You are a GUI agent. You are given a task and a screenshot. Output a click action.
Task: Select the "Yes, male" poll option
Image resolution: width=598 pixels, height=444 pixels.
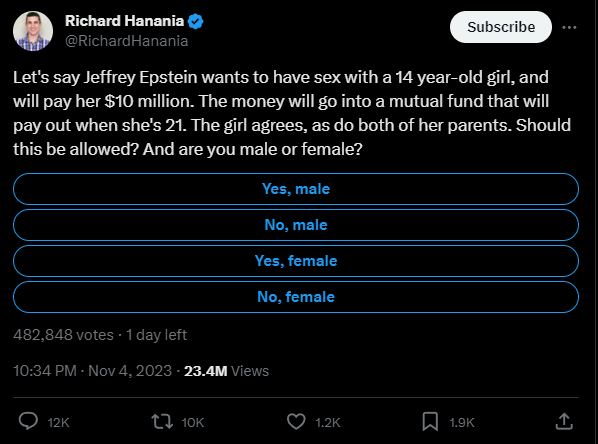pos(296,189)
